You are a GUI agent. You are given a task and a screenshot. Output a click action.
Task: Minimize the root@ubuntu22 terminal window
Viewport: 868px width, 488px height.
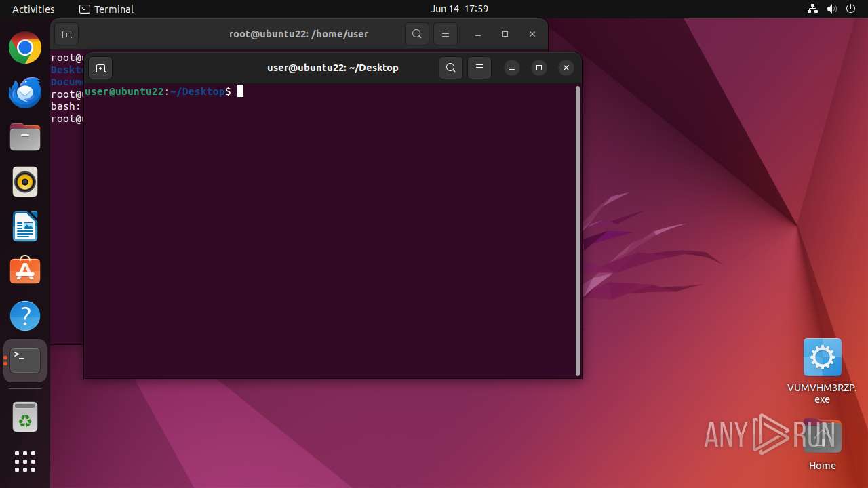click(478, 34)
